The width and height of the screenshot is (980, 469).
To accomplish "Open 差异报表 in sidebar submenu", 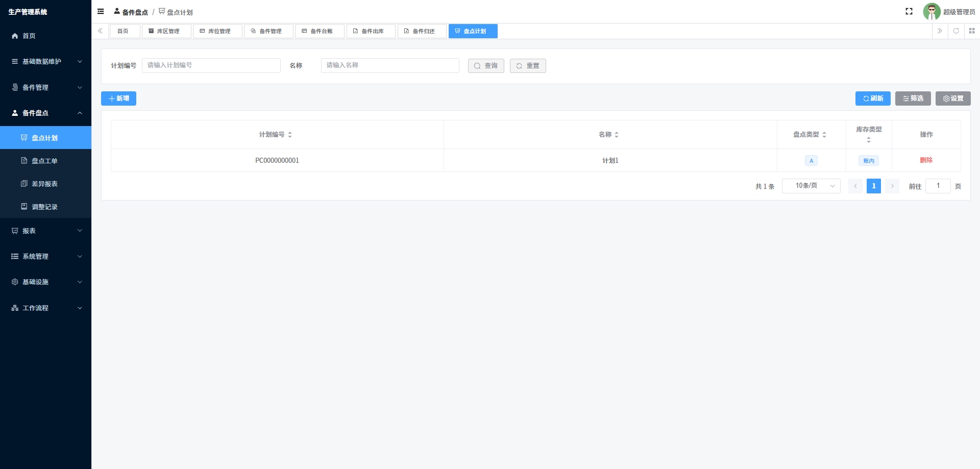I will (x=45, y=184).
